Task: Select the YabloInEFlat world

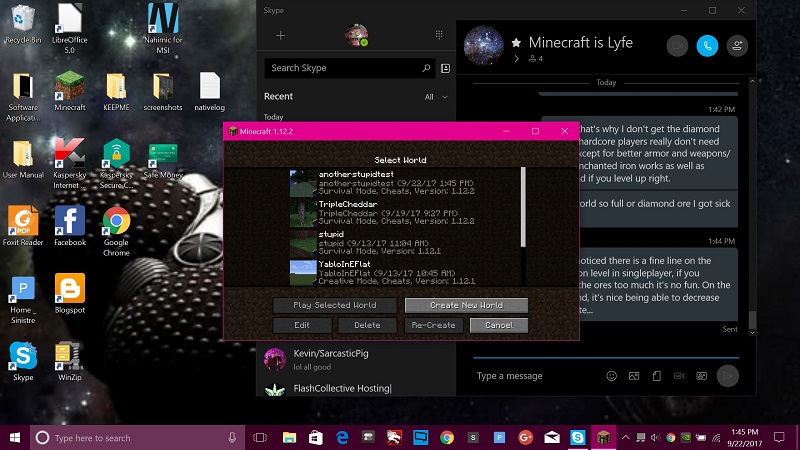Action: click(403, 273)
